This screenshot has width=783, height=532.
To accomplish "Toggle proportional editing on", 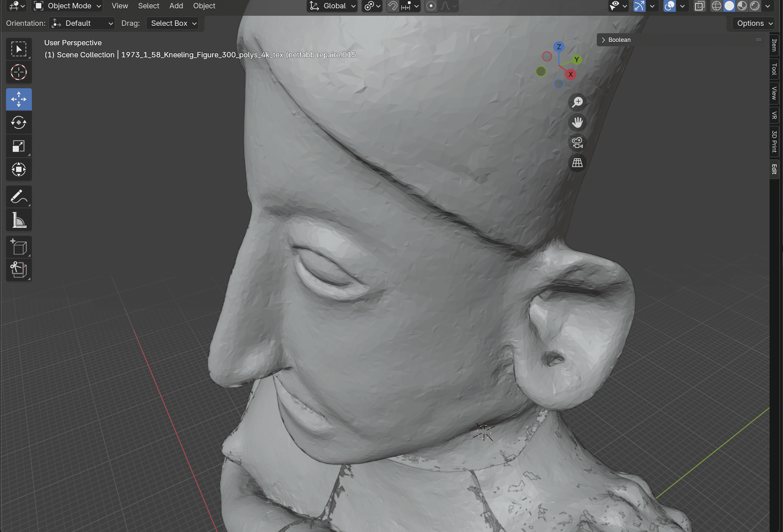I will [431, 6].
